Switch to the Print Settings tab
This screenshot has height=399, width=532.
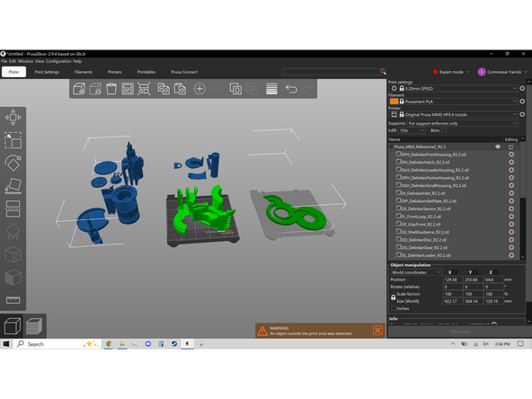[x=47, y=72]
